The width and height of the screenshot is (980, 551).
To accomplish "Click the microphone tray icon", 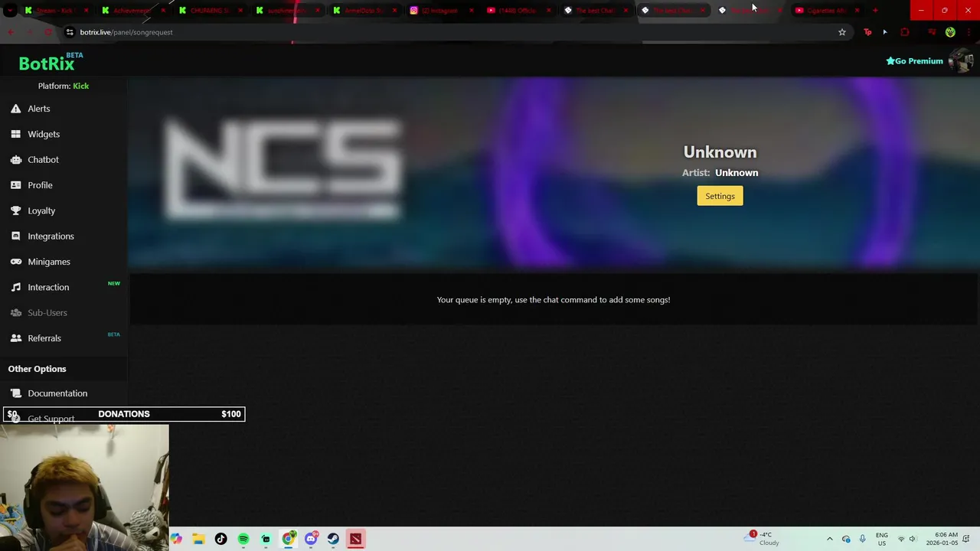I will [x=862, y=539].
